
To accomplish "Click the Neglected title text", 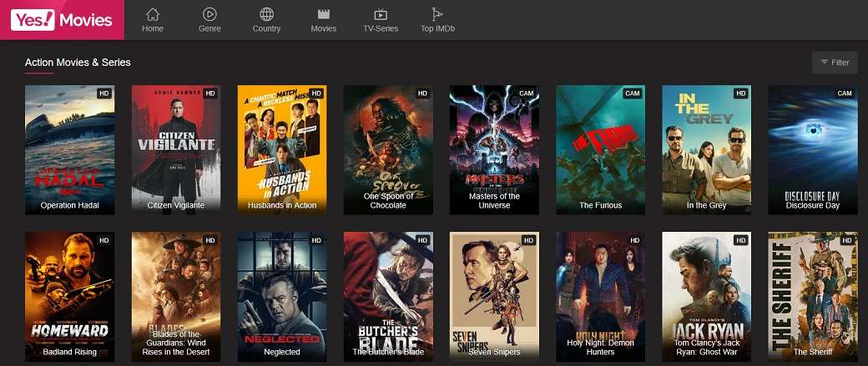I will tap(282, 352).
